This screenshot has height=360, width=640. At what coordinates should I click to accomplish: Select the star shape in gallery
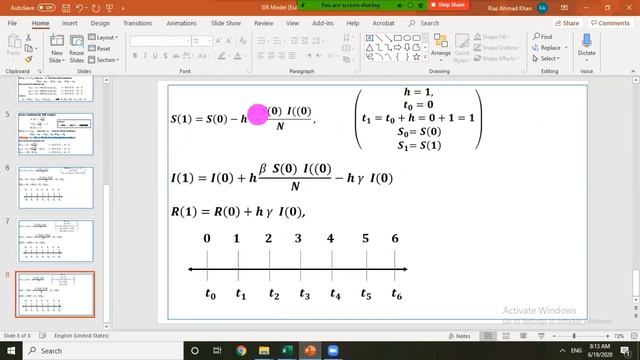click(416, 57)
